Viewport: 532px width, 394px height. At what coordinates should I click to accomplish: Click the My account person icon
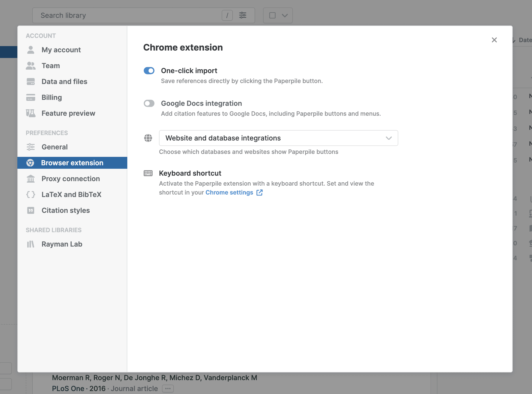[x=31, y=50]
